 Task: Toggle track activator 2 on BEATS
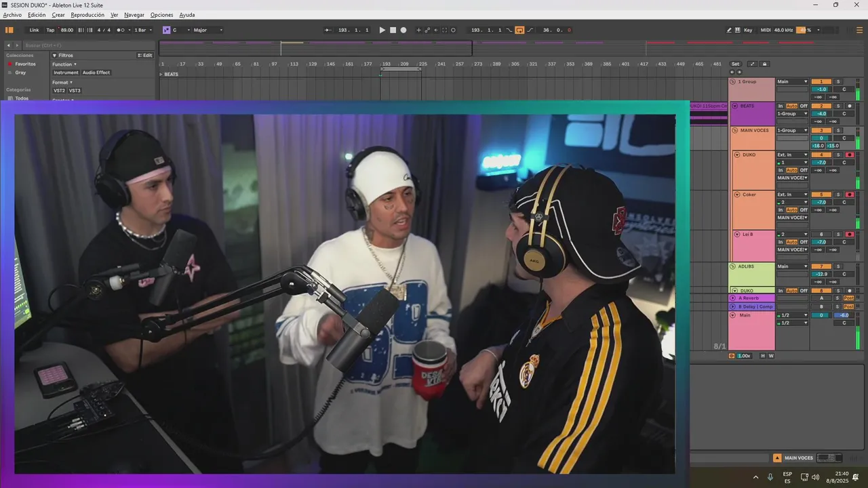[821, 106]
